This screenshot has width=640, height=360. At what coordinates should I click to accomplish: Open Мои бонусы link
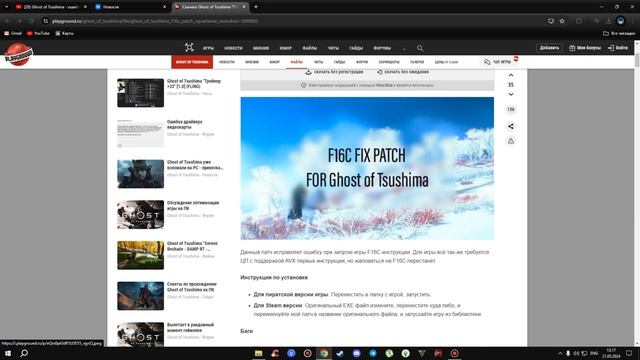(x=585, y=48)
